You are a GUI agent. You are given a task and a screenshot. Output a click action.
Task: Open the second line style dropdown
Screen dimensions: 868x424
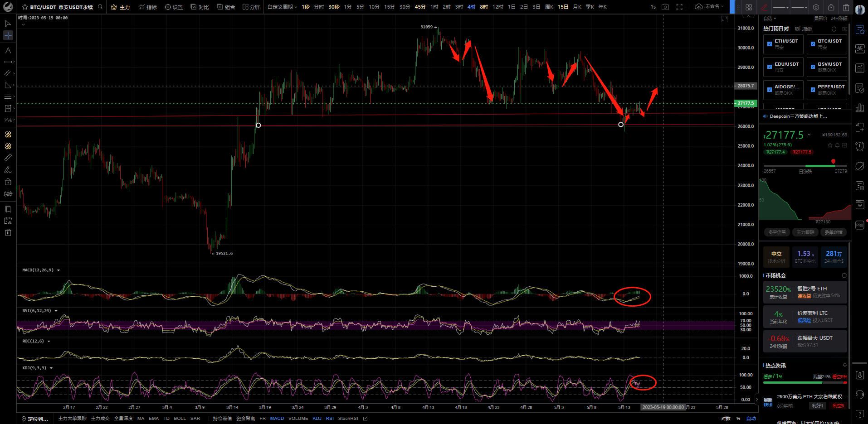(x=799, y=7)
